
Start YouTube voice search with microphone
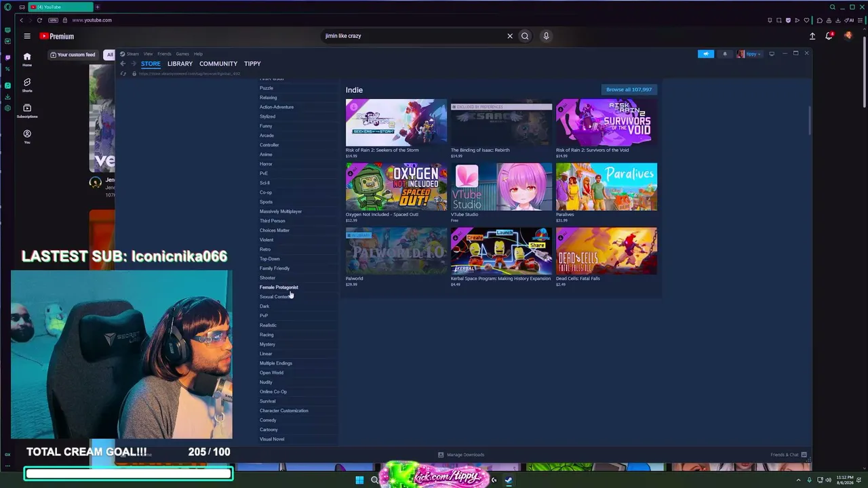[546, 36]
